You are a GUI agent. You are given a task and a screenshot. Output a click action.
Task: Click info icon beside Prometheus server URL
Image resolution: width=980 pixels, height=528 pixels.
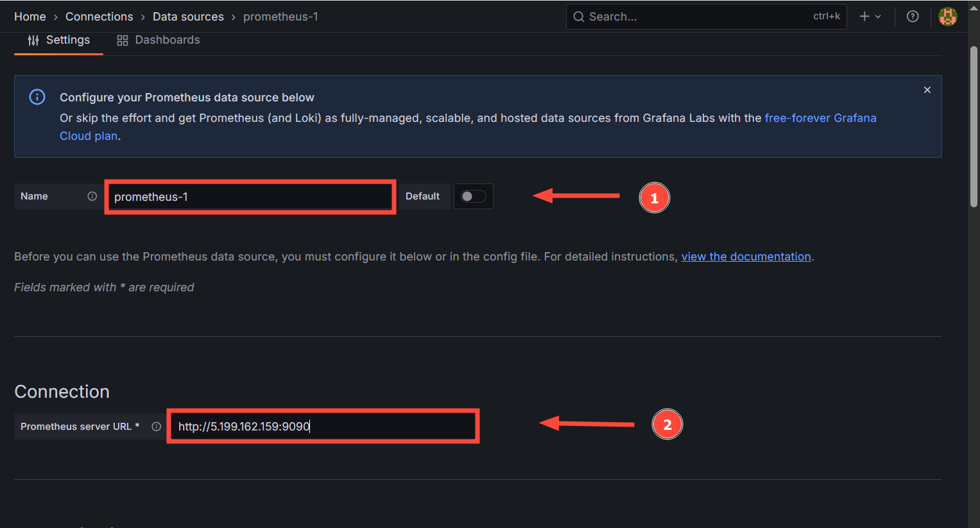156,427
